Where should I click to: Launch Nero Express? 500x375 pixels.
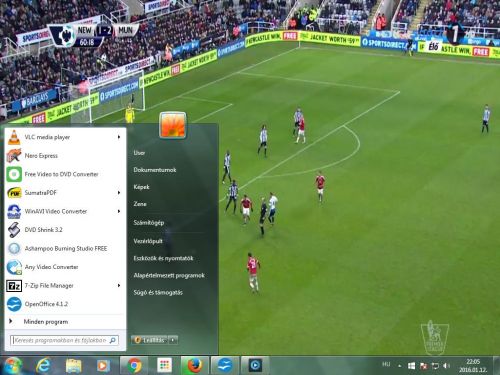[x=65, y=156]
